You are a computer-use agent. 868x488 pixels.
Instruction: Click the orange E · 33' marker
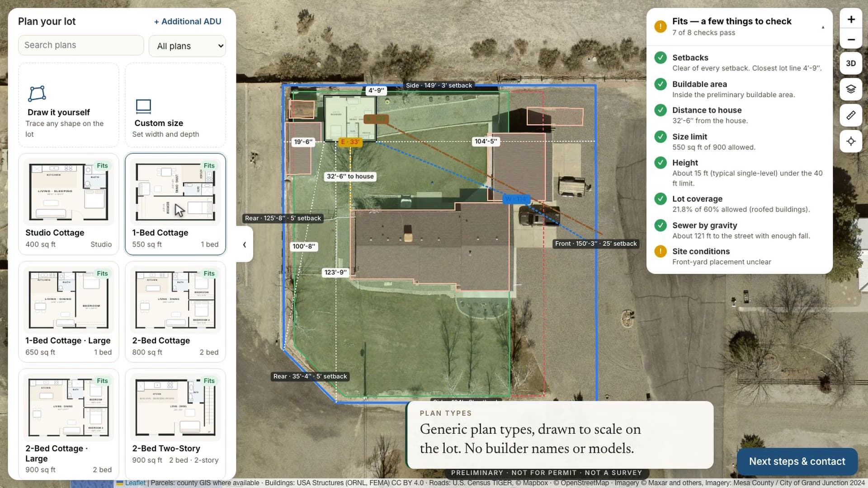point(350,142)
